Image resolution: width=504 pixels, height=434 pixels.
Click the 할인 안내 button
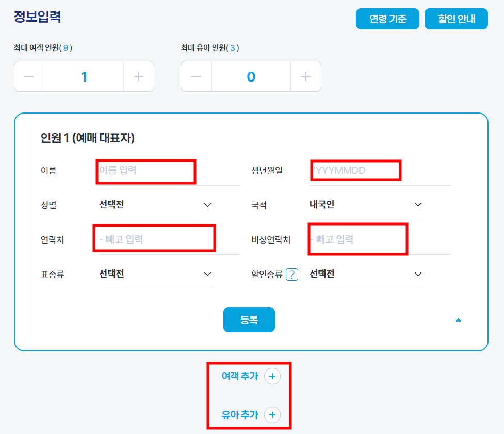coord(456,19)
